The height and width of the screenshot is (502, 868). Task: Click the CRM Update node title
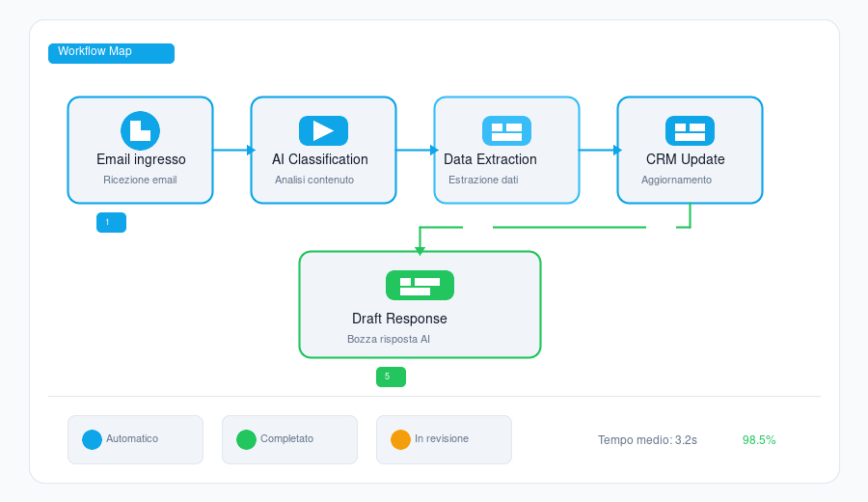pyautogui.click(x=686, y=159)
